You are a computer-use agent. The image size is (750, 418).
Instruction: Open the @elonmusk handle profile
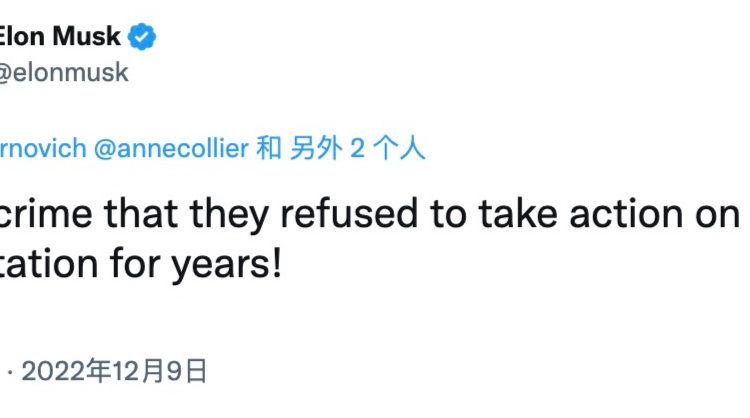(64, 73)
